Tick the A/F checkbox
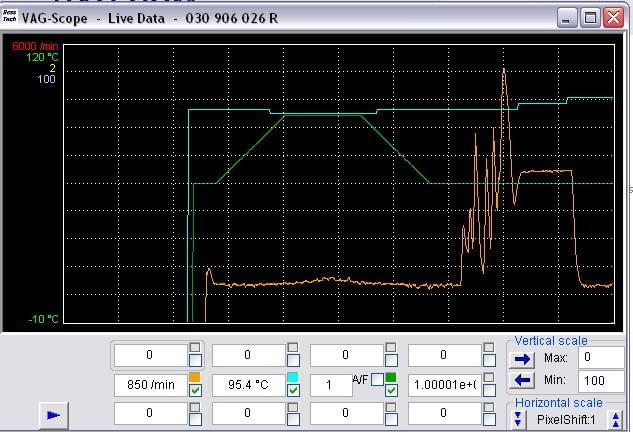633x432 pixels. click(377, 380)
